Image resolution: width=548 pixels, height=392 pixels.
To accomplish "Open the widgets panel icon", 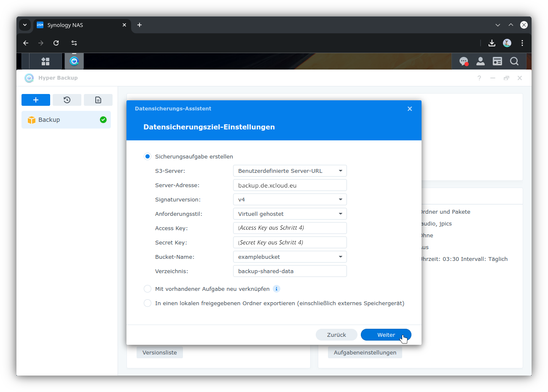I will click(x=497, y=61).
